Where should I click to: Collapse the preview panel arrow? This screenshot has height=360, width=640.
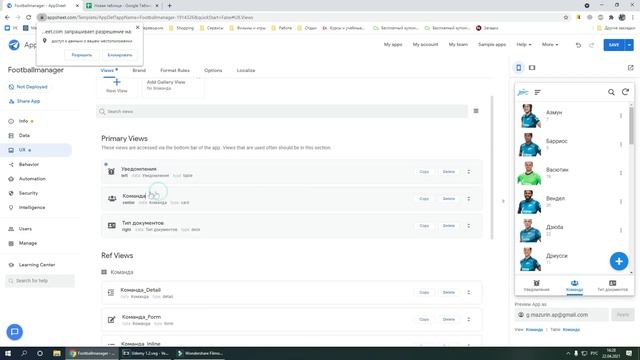point(503,201)
